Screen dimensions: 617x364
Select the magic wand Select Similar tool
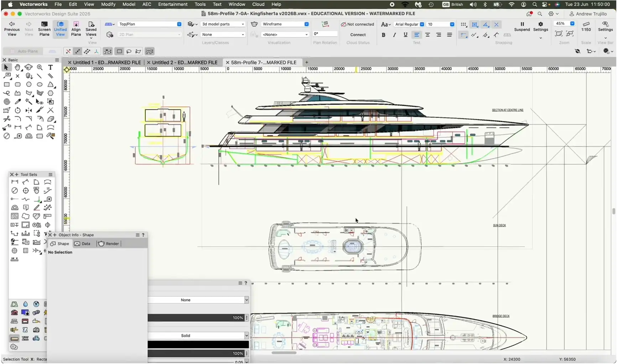pyautogui.click(x=28, y=102)
